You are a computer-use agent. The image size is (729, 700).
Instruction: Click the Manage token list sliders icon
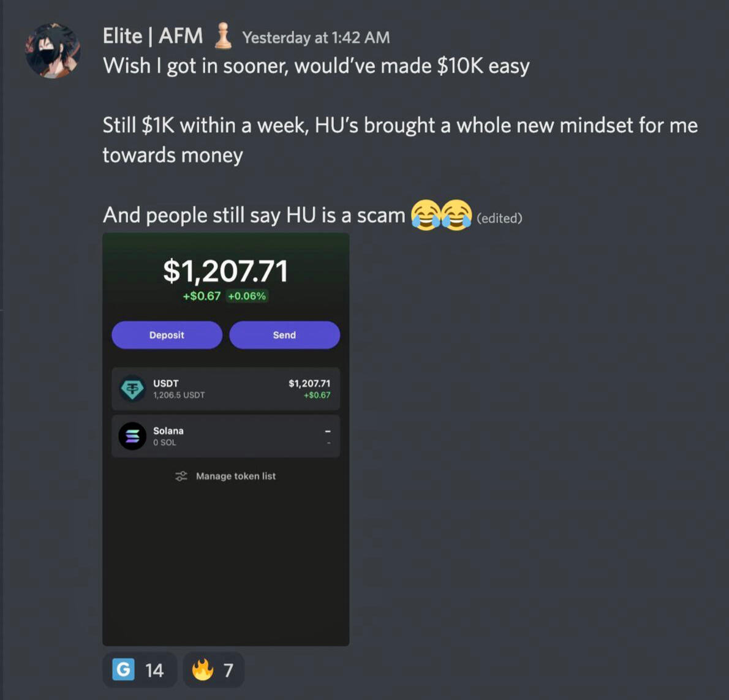pos(181,476)
